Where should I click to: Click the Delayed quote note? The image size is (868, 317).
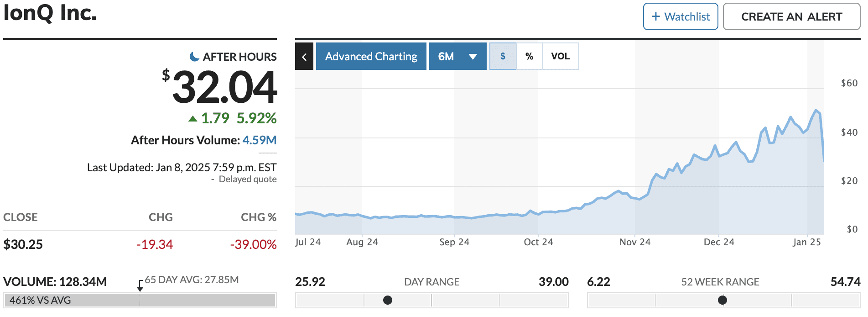[247, 179]
